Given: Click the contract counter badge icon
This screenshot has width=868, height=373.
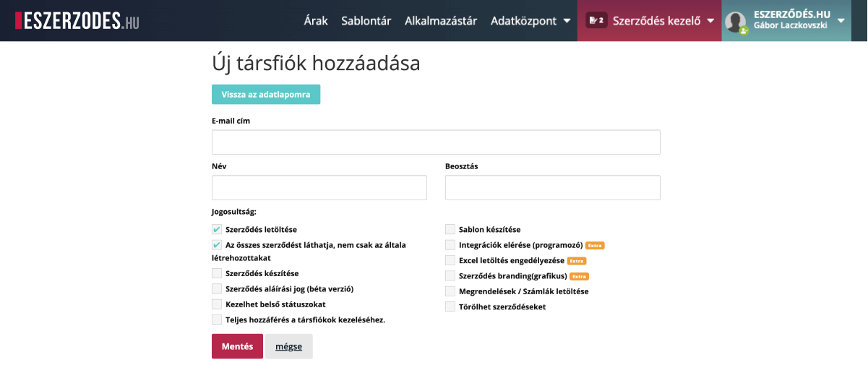Looking at the screenshot, I should 596,20.
